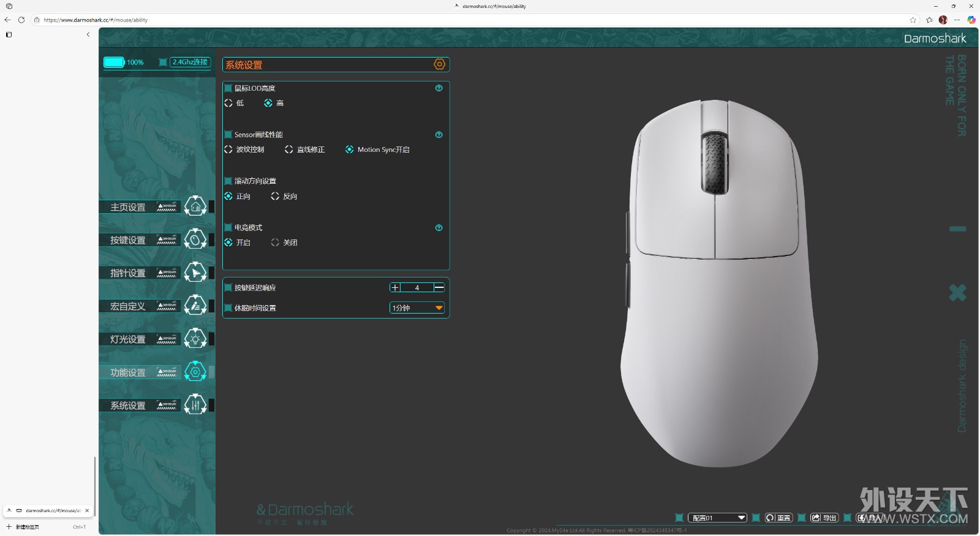This screenshot has height=536, width=980.
Task: Open help icon for 鼠标LOD高度
Action: coord(439,88)
